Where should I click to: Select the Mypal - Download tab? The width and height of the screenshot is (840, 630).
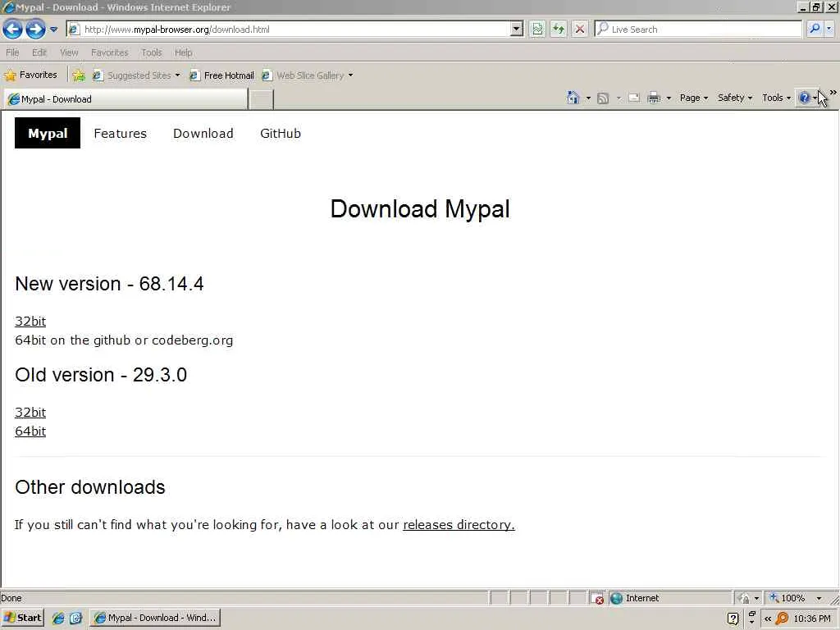tap(126, 99)
